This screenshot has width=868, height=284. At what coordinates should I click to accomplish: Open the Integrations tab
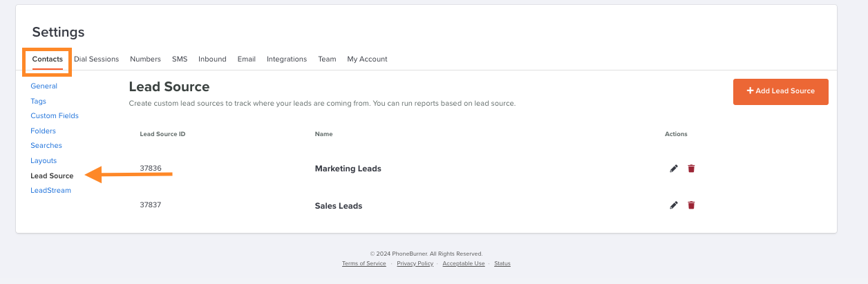point(287,59)
